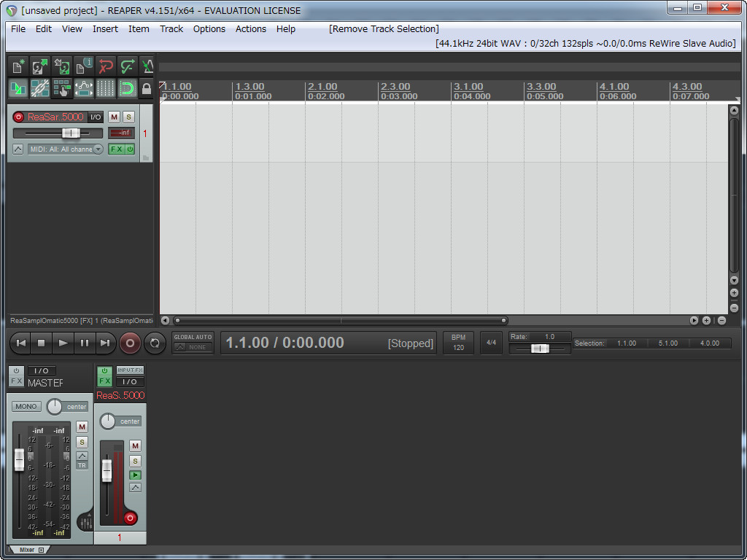Screen dimensions: 747x560
Task: Toggle the item grouping chain icon
Action: pyautogui.click(x=40, y=88)
